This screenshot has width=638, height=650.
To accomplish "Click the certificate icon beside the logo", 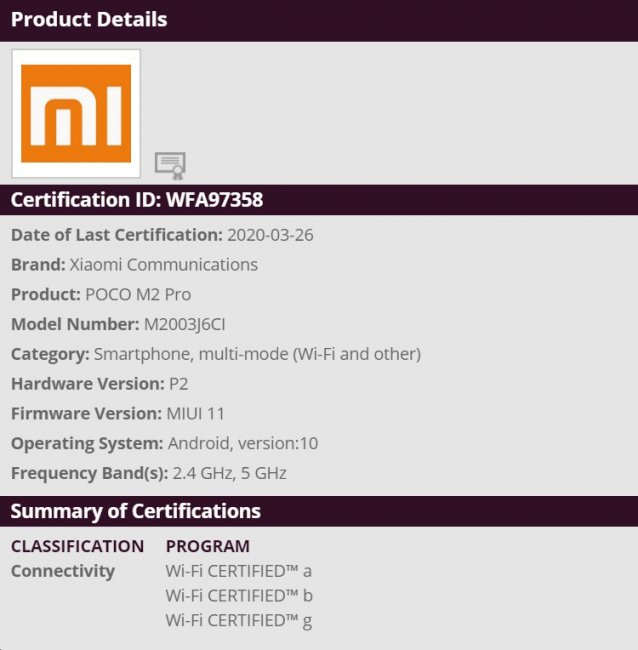I will coord(170,165).
